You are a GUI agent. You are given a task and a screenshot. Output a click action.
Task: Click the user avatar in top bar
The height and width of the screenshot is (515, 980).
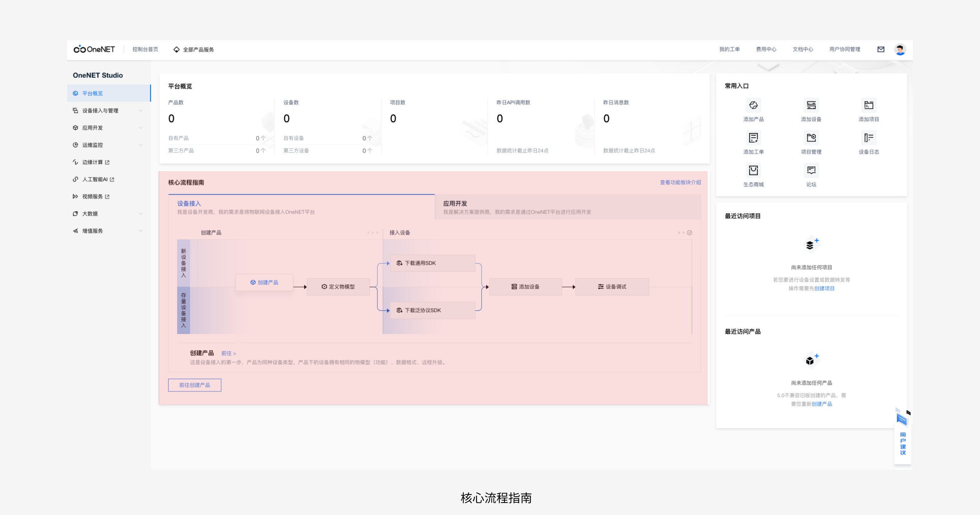coord(900,50)
